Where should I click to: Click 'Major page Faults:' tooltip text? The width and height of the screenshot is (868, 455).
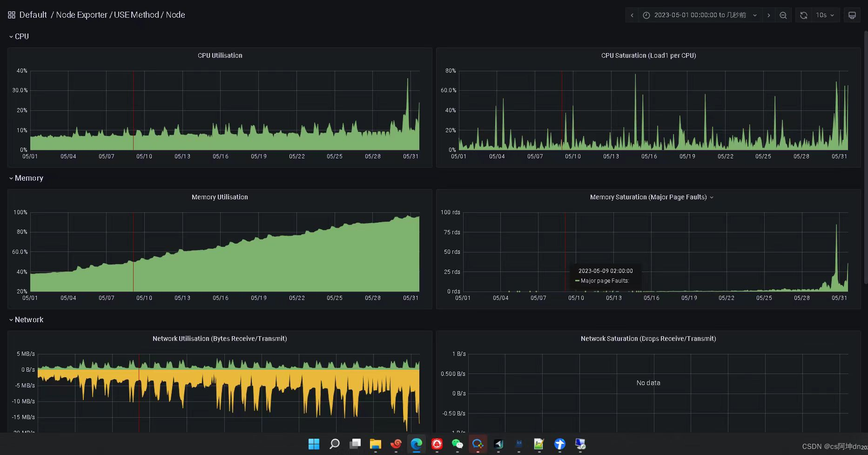(x=605, y=281)
